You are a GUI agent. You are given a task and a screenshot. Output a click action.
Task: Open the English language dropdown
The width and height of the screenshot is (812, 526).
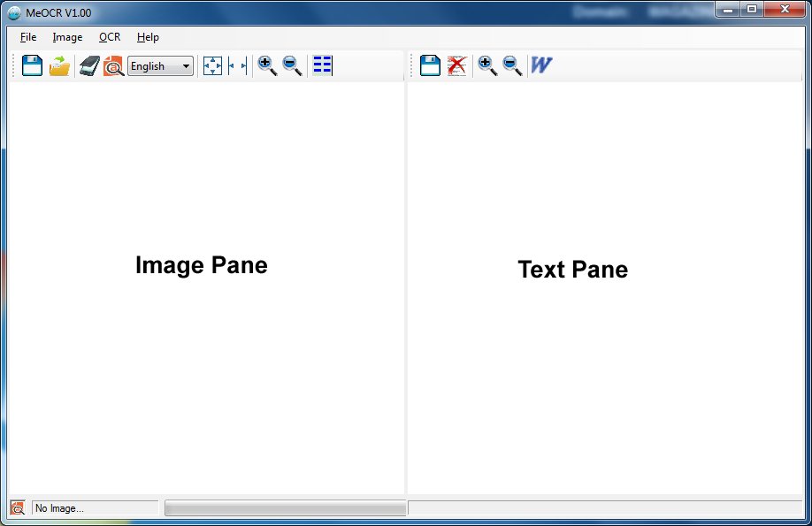[160, 65]
